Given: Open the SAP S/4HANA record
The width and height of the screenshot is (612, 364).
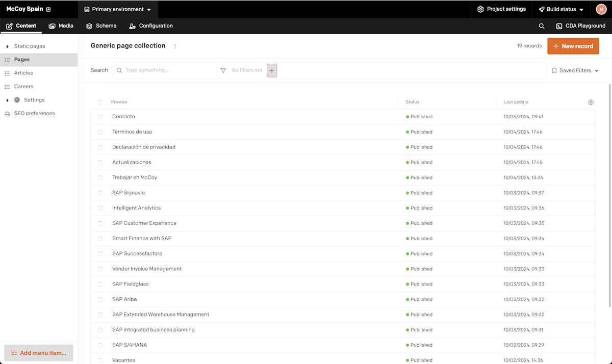Looking at the screenshot, I should (x=130, y=345).
